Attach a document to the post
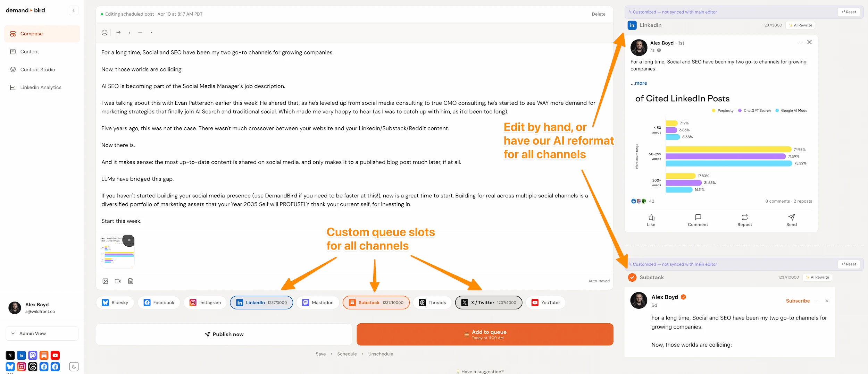 [x=131, y=281]
